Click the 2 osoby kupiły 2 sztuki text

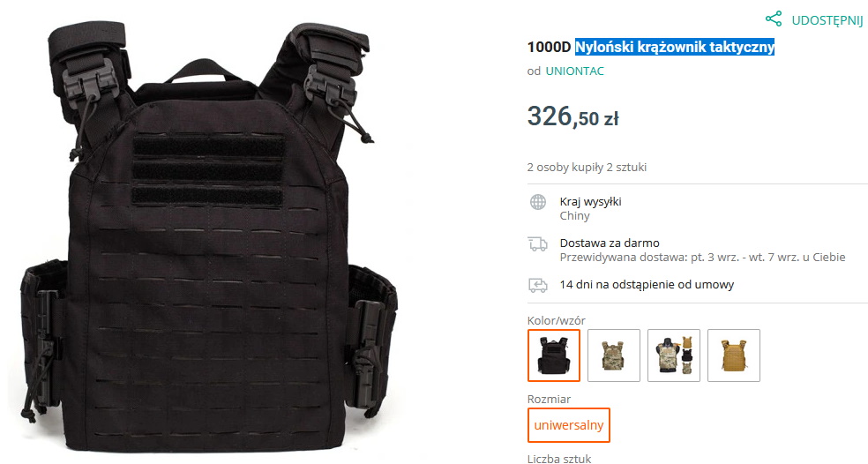tap(587, 168)
